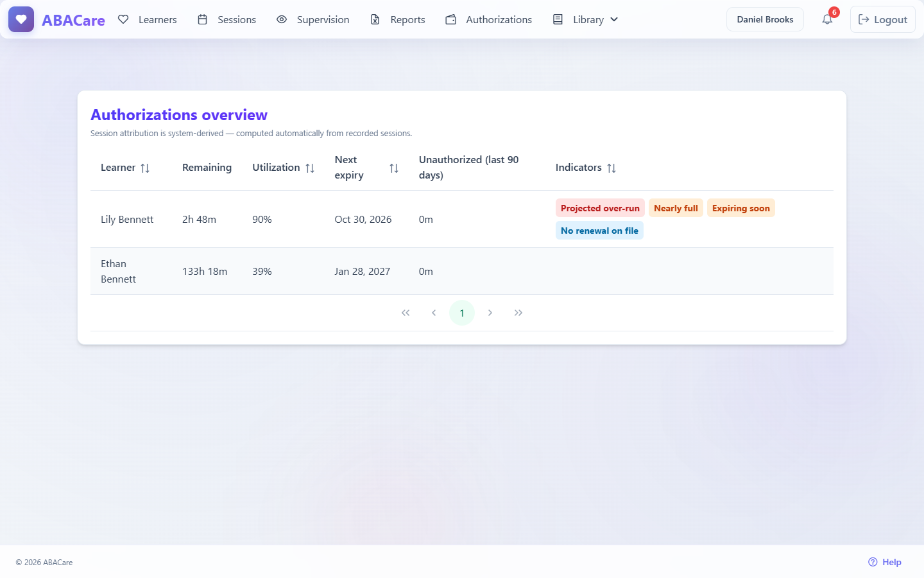Click the 2h 48m remaining value

tap(199, 219)
